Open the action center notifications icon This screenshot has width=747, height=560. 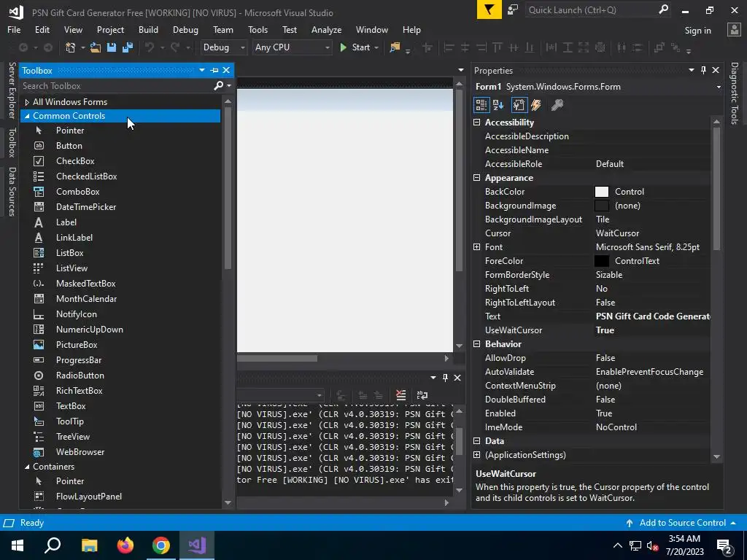[x=724, y=545]
